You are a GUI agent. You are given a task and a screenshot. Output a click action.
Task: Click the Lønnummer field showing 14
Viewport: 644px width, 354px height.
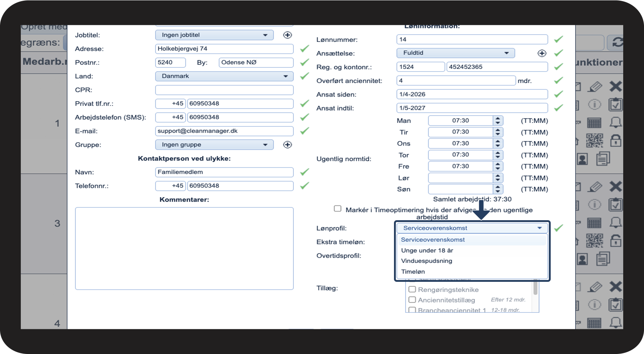472,39
